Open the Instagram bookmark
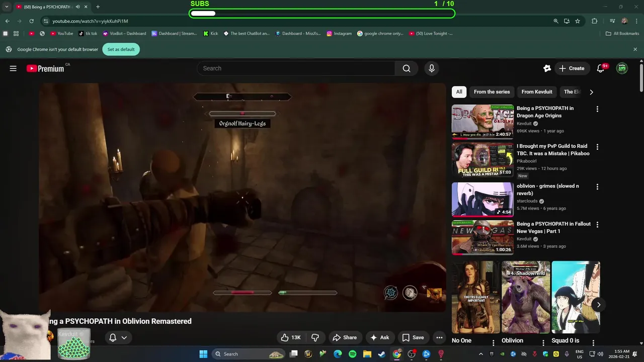 [339, 34]
